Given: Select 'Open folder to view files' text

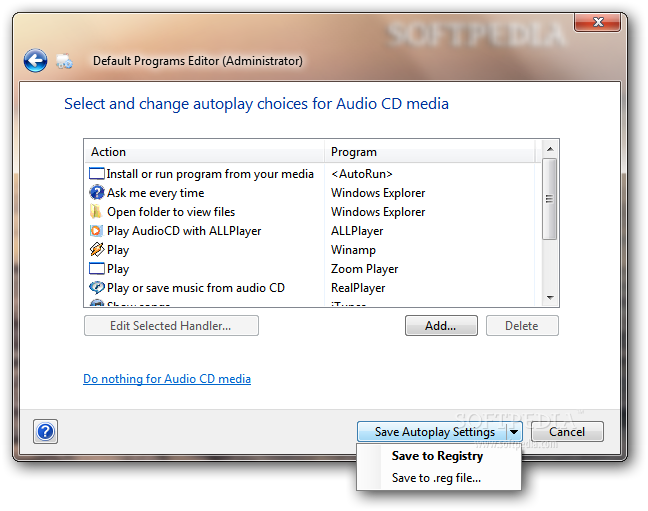Looking at the screenshot, I should [171, 212].
